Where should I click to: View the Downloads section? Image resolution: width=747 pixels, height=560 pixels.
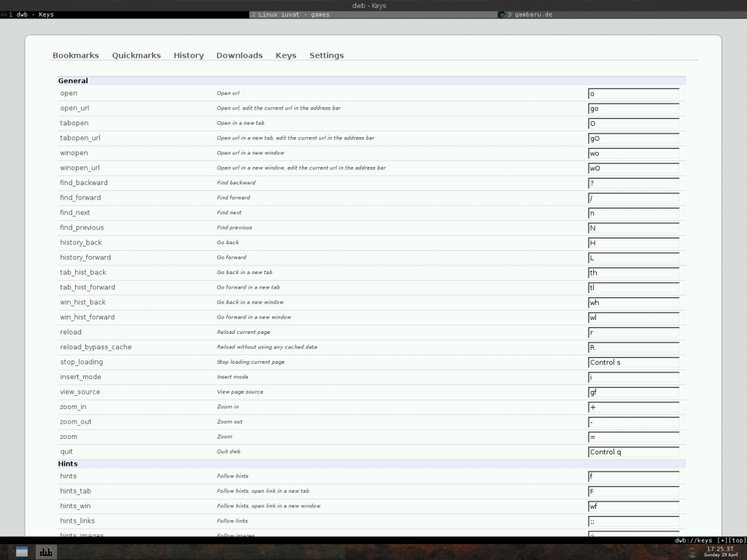(239, 55)
